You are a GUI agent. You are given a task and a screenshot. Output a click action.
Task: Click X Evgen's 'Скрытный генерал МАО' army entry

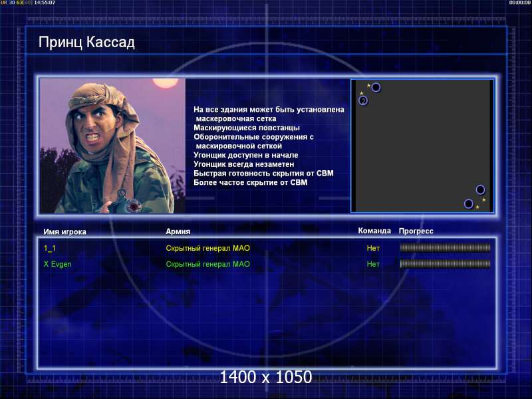[x=207, y=264]
